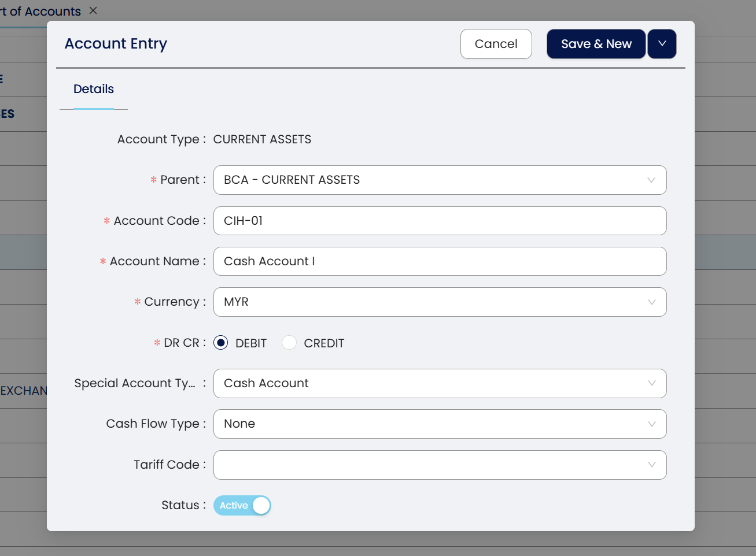Cancel the Account Entry dialog
Viewport: 756px width, 556px height.
pos(496,44)
